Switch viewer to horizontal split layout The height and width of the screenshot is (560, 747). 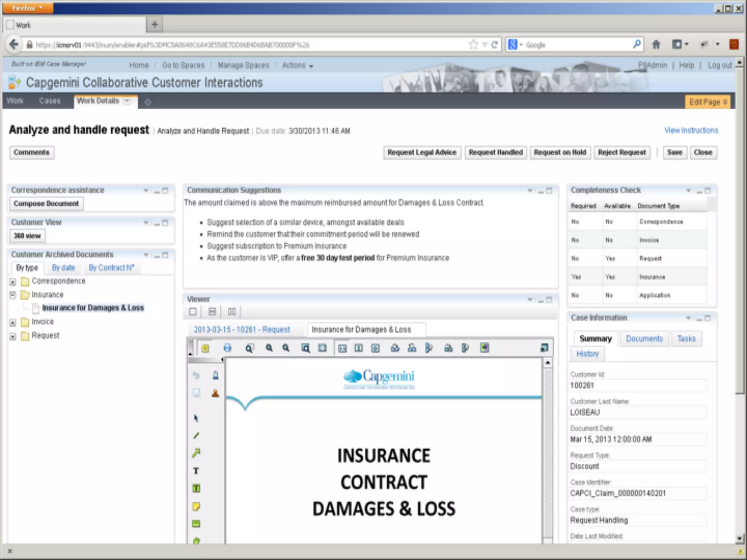click(212, 312)
